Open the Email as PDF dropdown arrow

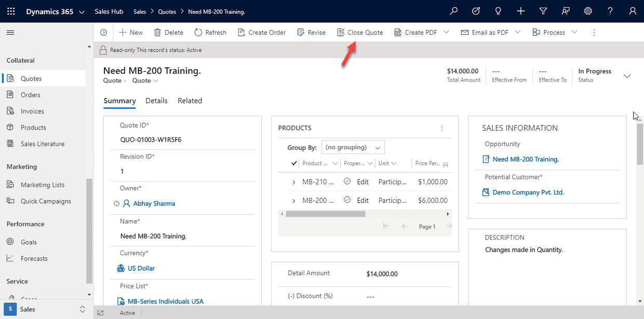517,32
